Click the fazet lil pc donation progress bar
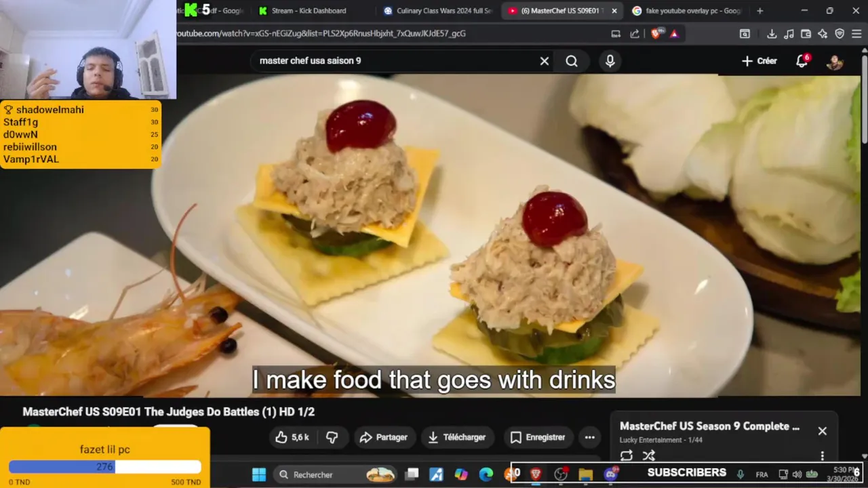Viewport: 868px width, 488px height. coord(105,467)
